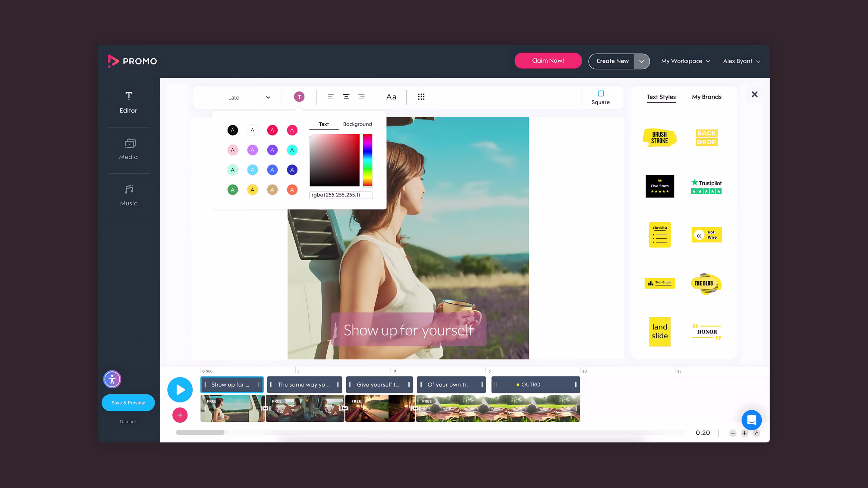Image resolution: width=868 pixels, height=488 pixels.
Task: Apply the land slide text style
Action: (660, 332)
